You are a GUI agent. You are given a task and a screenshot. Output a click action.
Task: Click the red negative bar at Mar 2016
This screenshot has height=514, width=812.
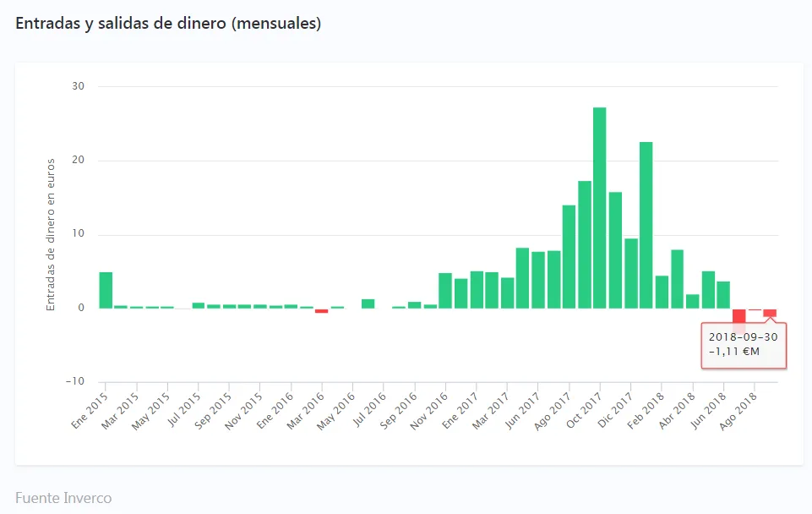321,311
